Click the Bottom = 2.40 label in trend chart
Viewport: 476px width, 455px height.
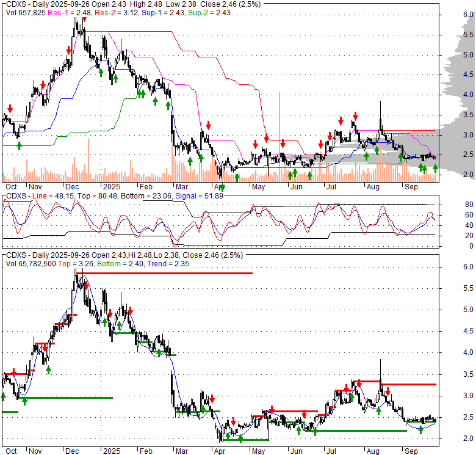[x=120, y=264]
